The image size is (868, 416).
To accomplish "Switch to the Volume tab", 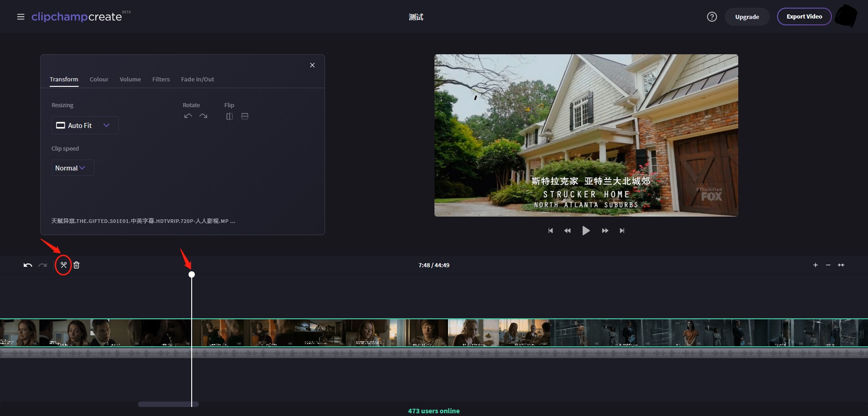I will point(130,79).
